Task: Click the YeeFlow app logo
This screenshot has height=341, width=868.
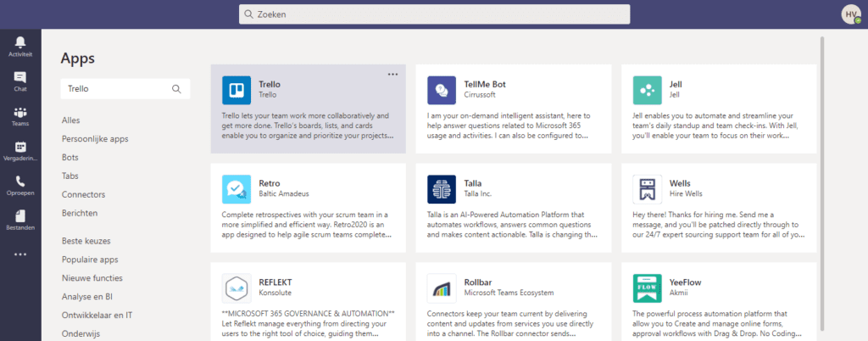Action: (647, 288)
